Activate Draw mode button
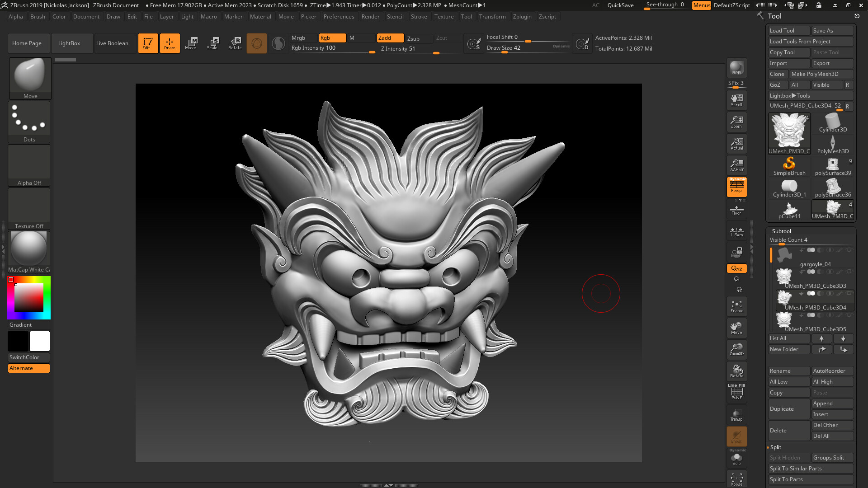 click(x=170, y=43)
